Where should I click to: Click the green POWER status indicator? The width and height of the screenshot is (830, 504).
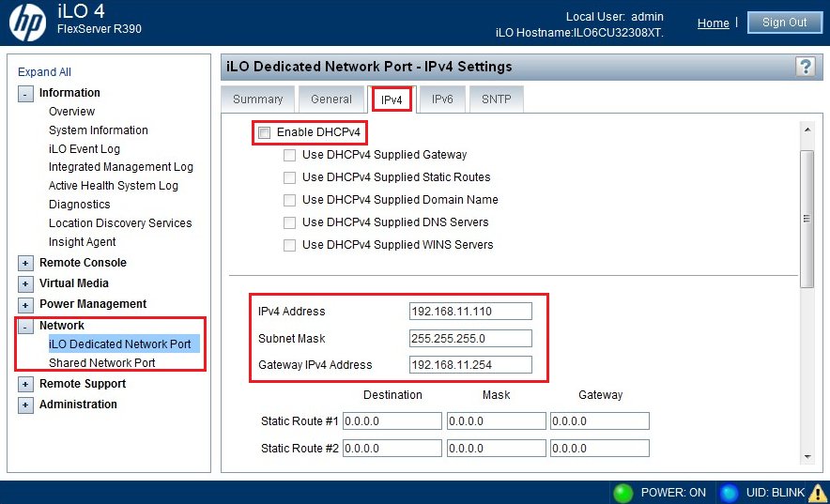point(623,493)
